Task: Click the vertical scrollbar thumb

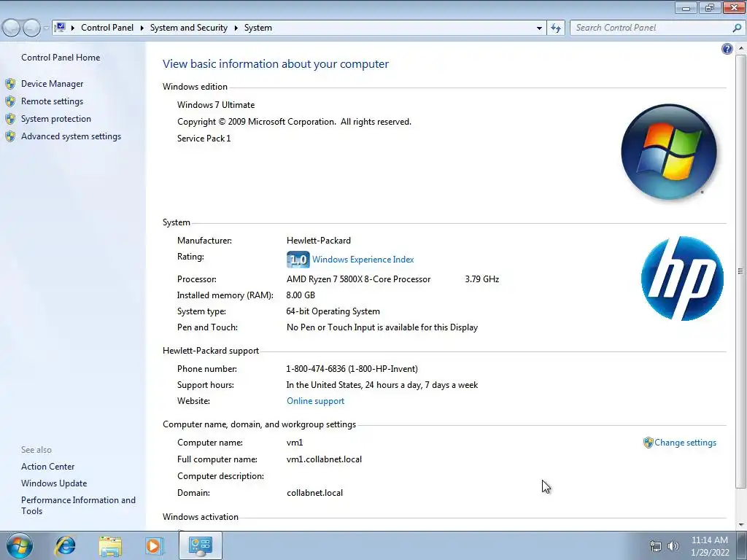Action: coord(740,271)
